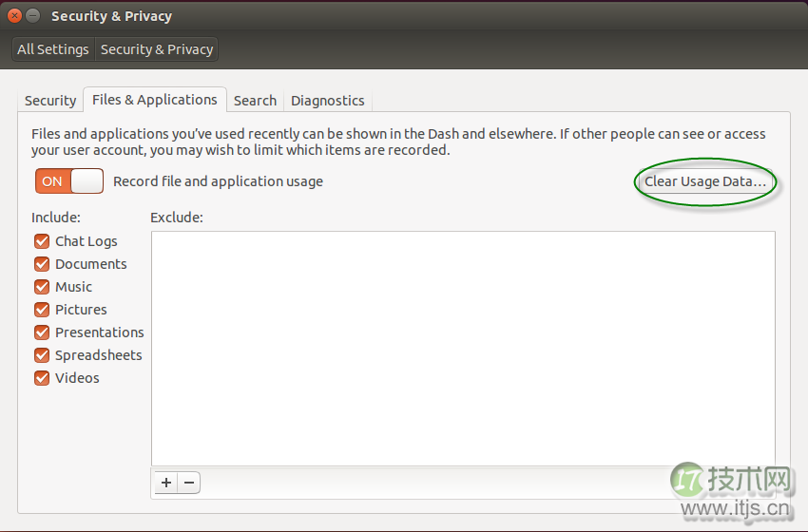Untick the Pictures checkbox

pos(42,310)
